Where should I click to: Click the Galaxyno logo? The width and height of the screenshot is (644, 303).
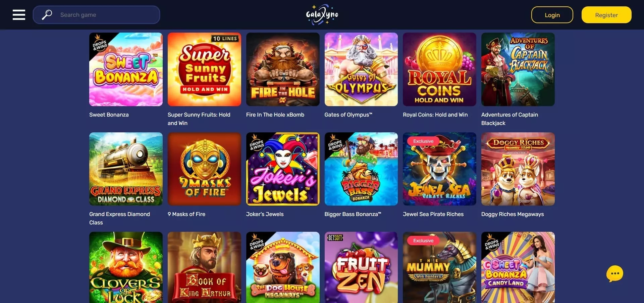[322, 14]
